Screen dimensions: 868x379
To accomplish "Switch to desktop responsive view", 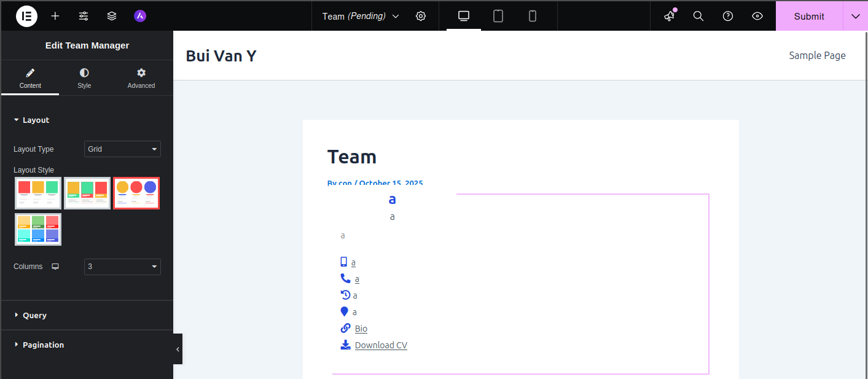I will point(464,16).
